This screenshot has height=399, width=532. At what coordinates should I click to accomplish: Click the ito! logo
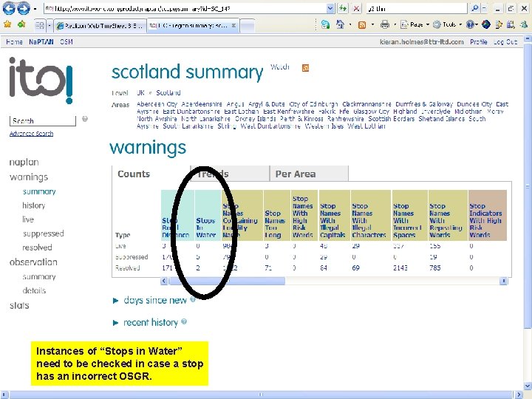click(x=41, y=80)
